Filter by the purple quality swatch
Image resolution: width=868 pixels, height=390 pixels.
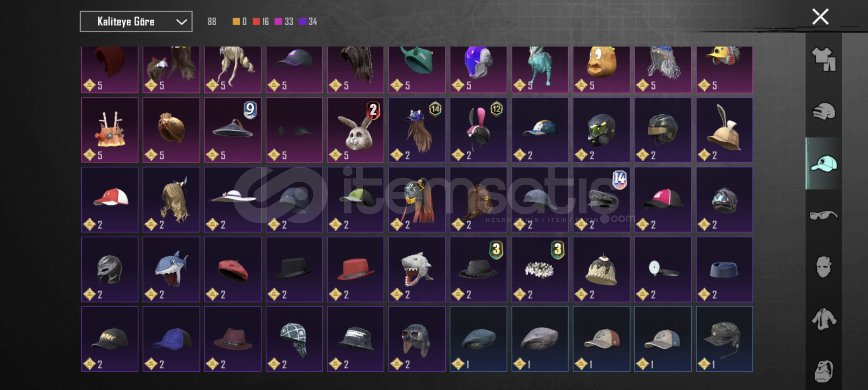pos(303,22)
